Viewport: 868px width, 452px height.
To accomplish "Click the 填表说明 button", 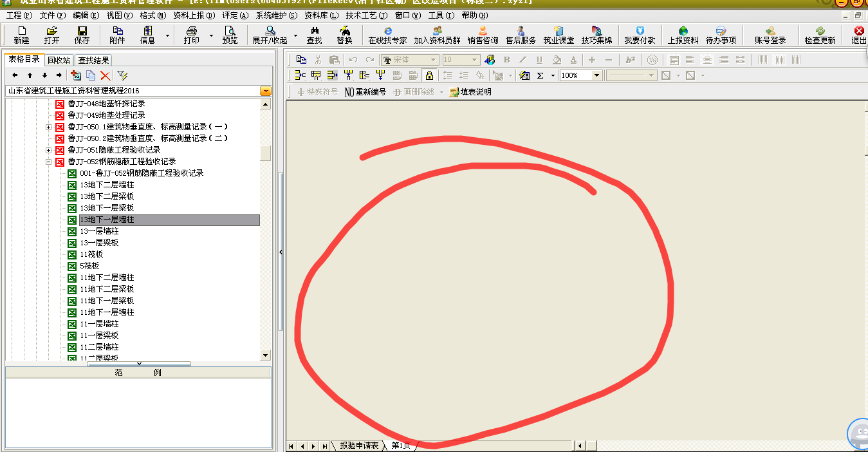I will 470,92.
